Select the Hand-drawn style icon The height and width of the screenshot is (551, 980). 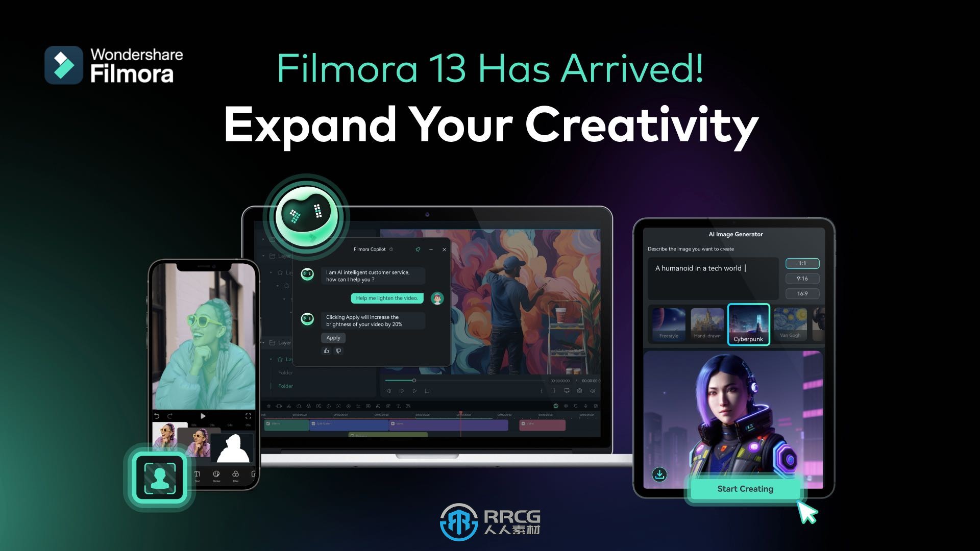[x=707, y=322]
